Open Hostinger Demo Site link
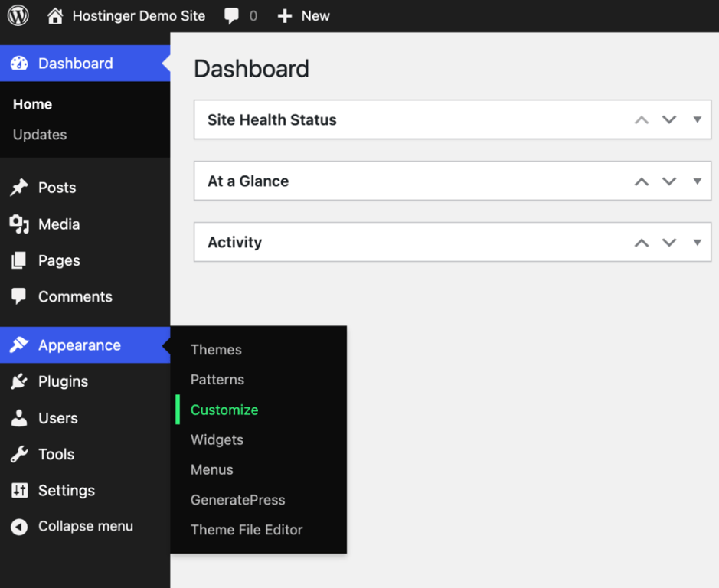The width and height of the screenshot is (719, 588). coord(138,15)
